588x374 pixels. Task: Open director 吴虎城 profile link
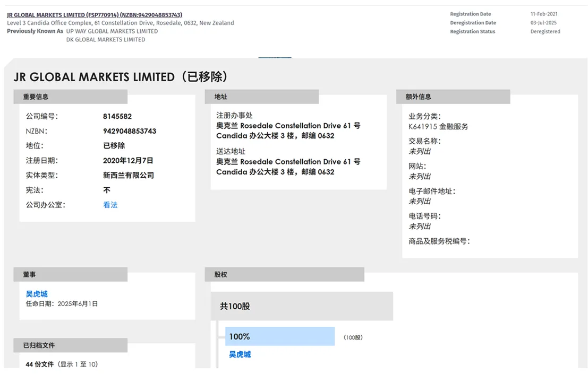click(x=37, y=294)
